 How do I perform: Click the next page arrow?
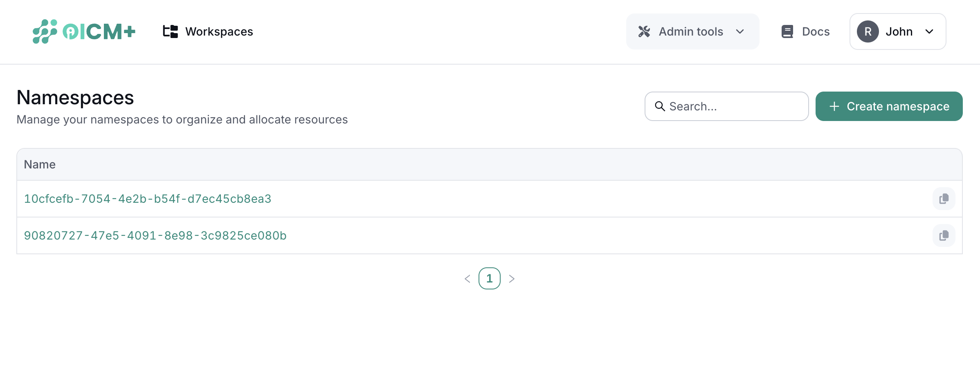pyautogui.click(x=512, y=278)
